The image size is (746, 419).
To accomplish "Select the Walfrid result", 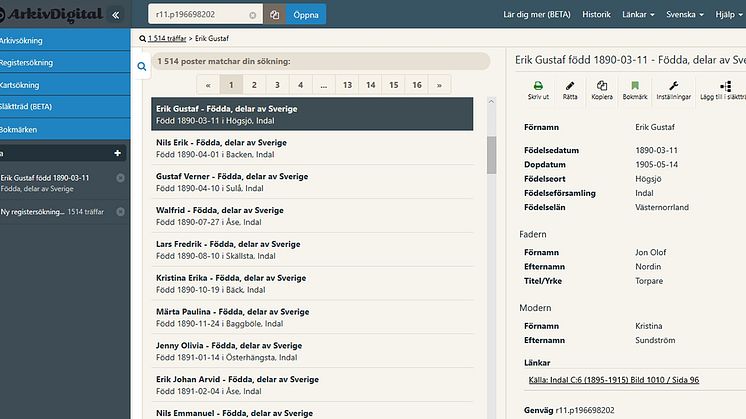I will point(312,215).
